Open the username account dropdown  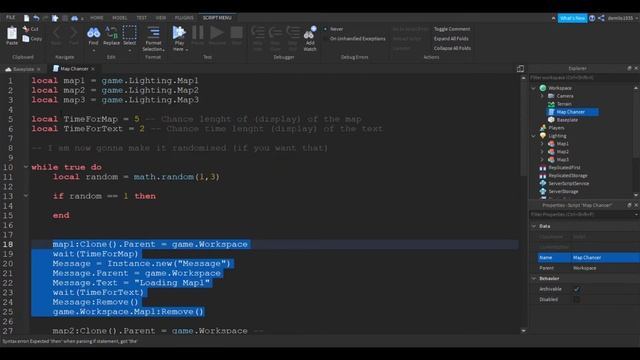point(622,18)
